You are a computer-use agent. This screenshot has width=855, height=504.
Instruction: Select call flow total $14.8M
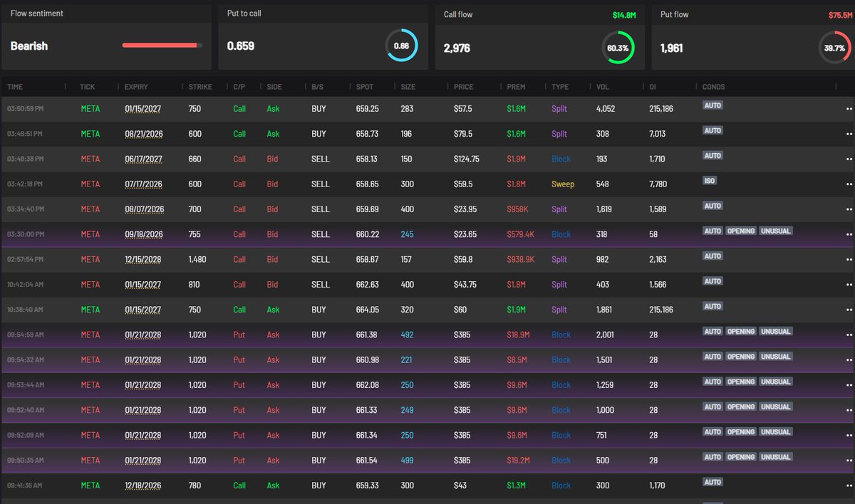coord(623,15)
